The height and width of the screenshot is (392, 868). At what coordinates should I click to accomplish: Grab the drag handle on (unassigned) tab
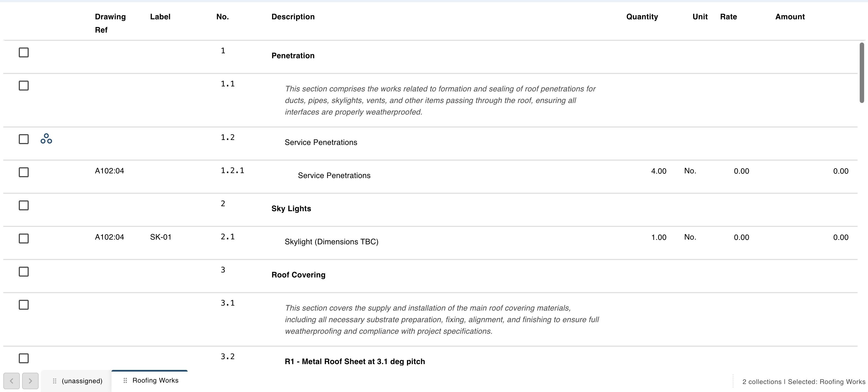(54, 381)
